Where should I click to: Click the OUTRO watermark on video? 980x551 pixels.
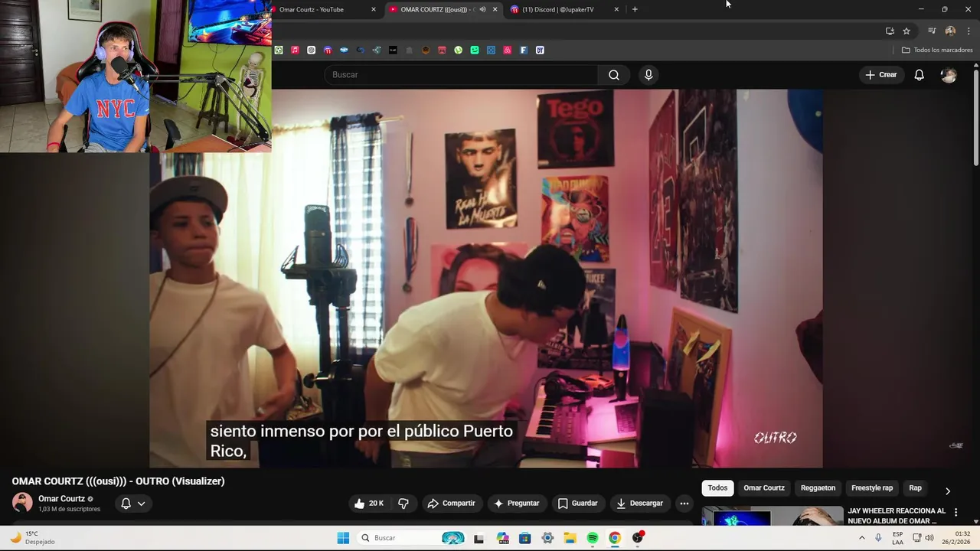(x=776, y=438)
